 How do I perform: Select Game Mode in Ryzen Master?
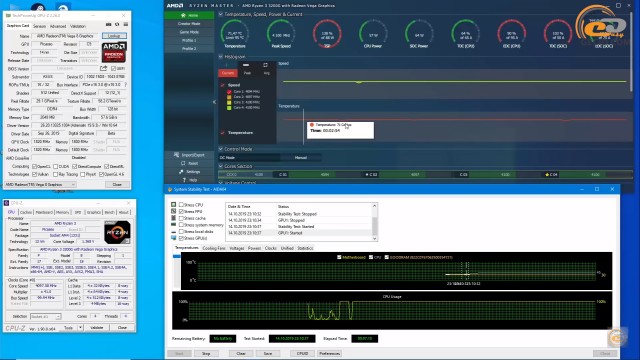click(x=189, y=32)
